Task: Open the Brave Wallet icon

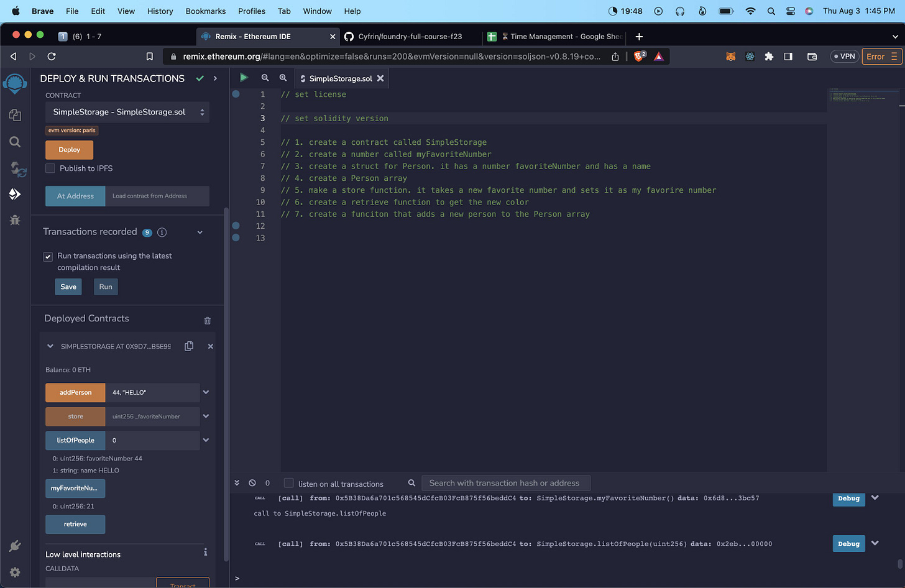Action: click(812, 57)
